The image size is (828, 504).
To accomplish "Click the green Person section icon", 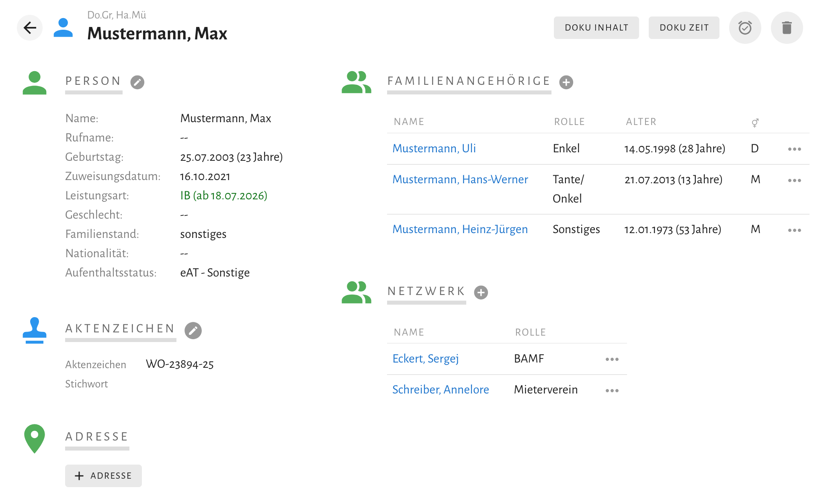I will point(35,83).
